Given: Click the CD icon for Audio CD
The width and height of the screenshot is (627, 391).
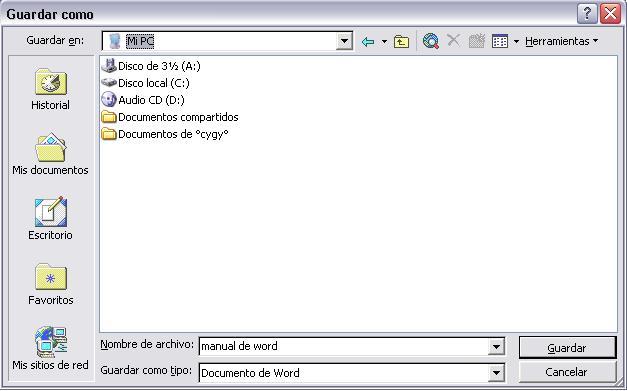Looking at the screenshot, I should (x=109, y=100).
